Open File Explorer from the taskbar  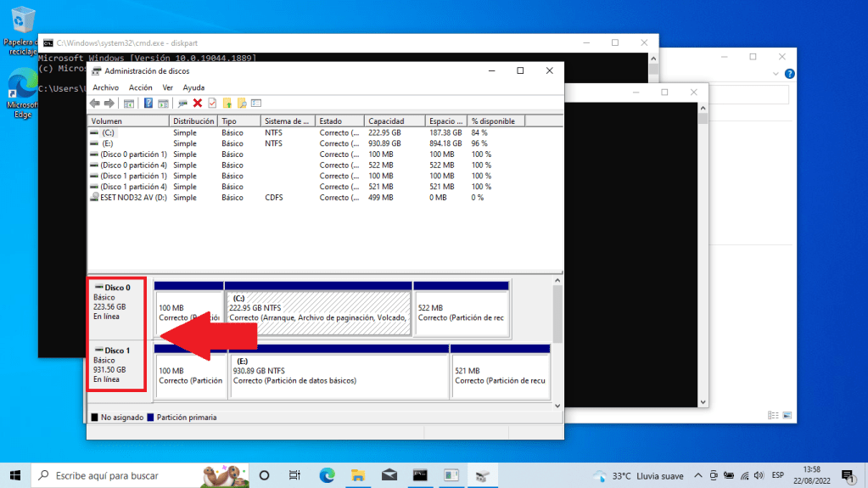point(358,475)
